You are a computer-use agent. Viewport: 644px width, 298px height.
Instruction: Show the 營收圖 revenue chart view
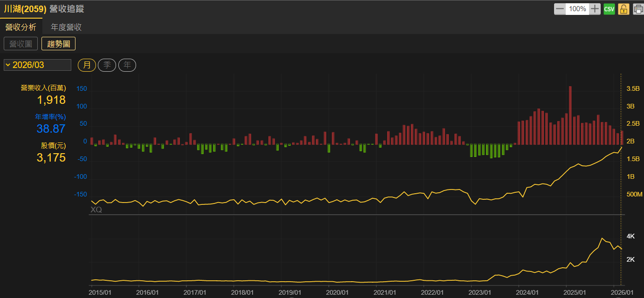(x=21, y=44)
